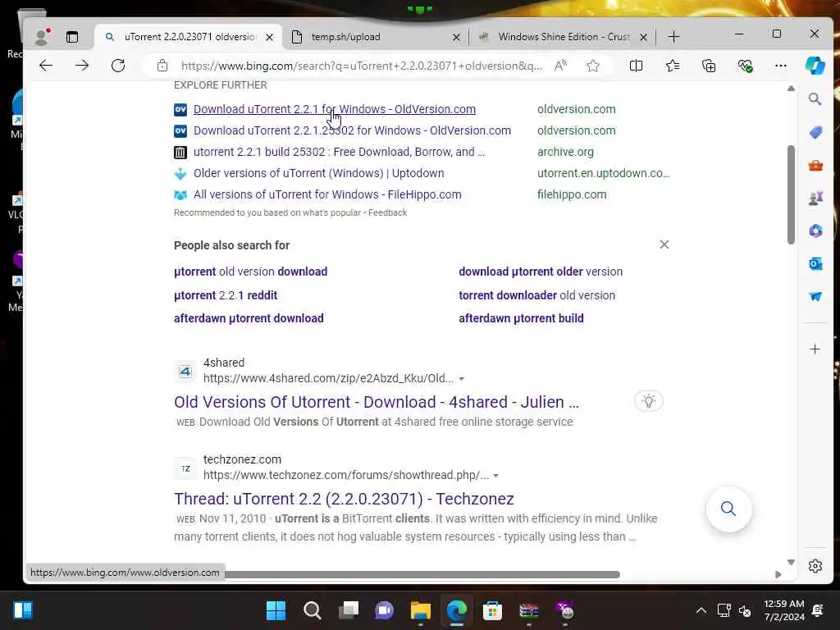Close the uTorrent search tab
840x630 pixels.
269,37
